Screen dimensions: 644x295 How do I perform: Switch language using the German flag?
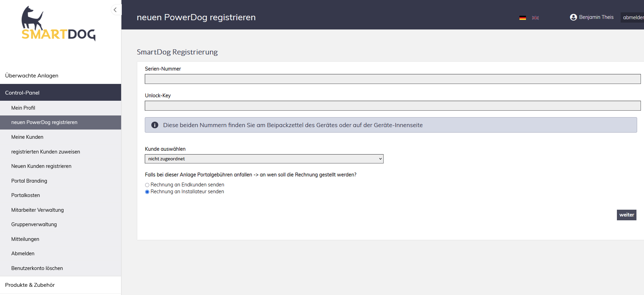pyautogui.click(x=523, y=18)
